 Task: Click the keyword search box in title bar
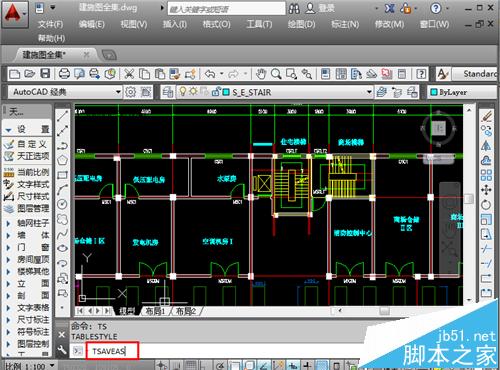(x=226, y=9)
